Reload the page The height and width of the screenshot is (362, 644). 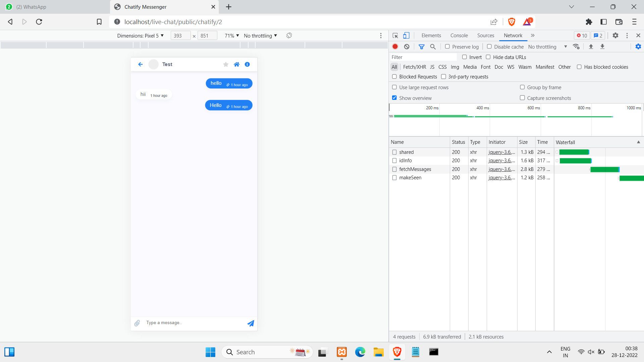[x=39, y=22]
